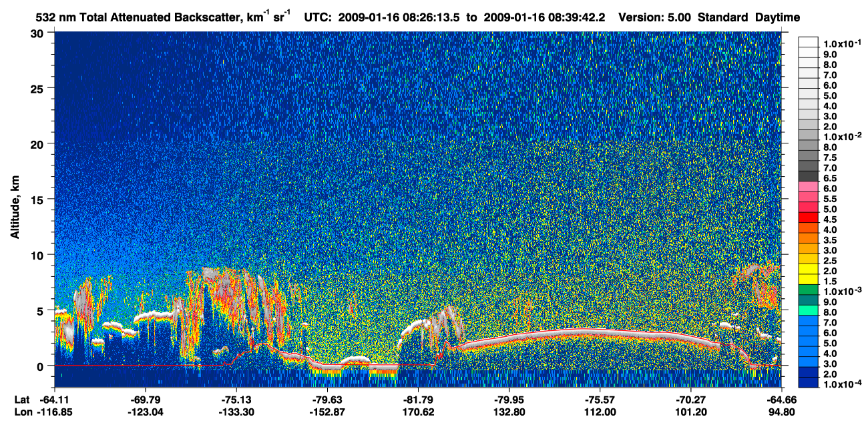Click longitude value 94.80
This screenshot has width=868, height=445.
click(x=782, y=412)
